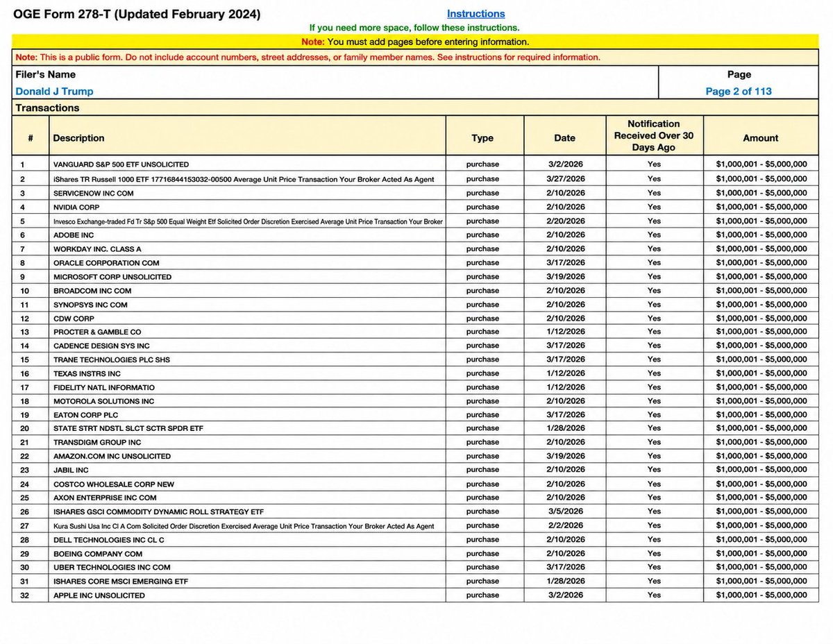Click MOTOROLA SOLUTIONS INC description
Viewport: 833px width, 644px height.
(103, 401)
